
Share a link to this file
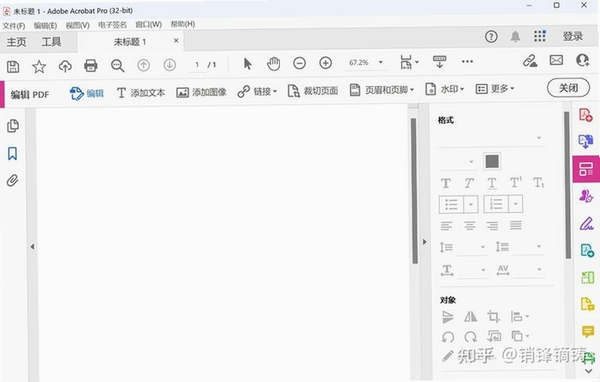point(530,61)
